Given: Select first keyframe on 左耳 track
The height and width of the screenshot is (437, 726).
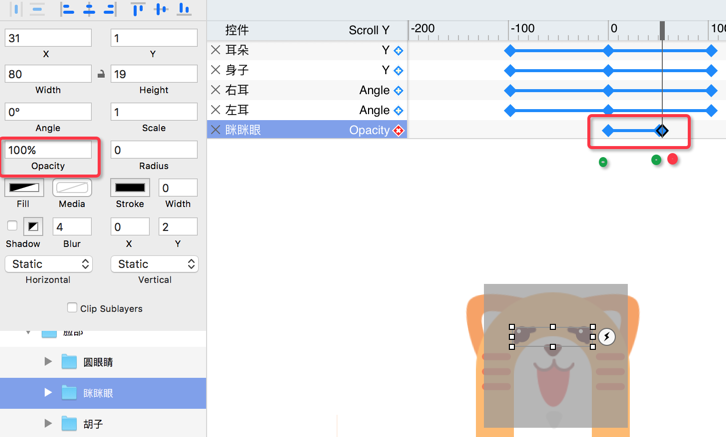Looking at the screenshot, I should [x=510, y=111].
